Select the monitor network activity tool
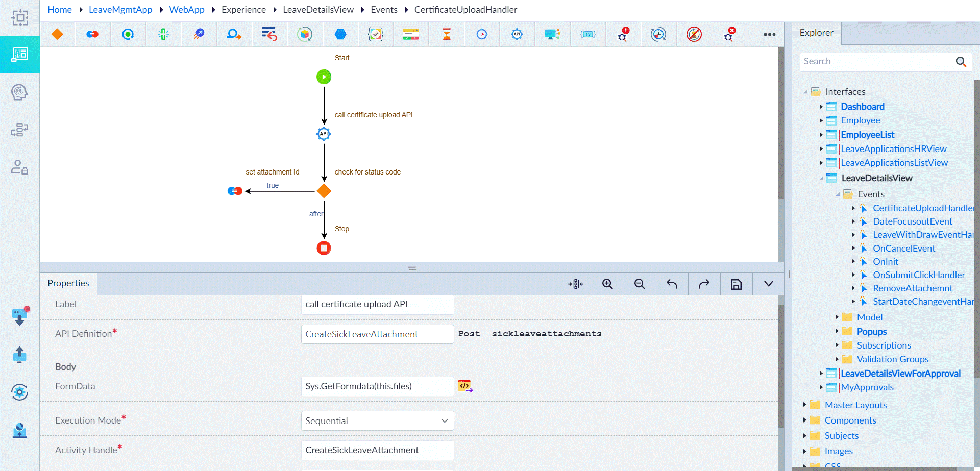The image size is (980, 471). 552,34
